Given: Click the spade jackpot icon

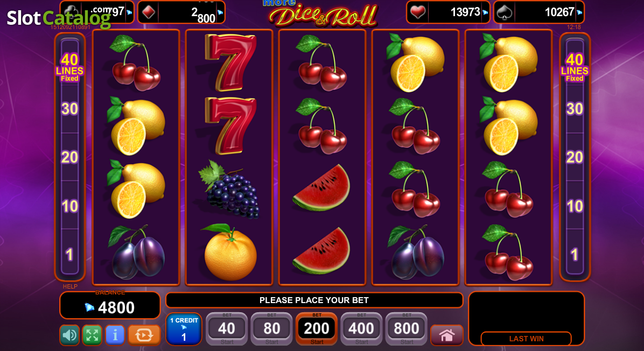Looking at the screenshot, I should [x=504, y=12].
